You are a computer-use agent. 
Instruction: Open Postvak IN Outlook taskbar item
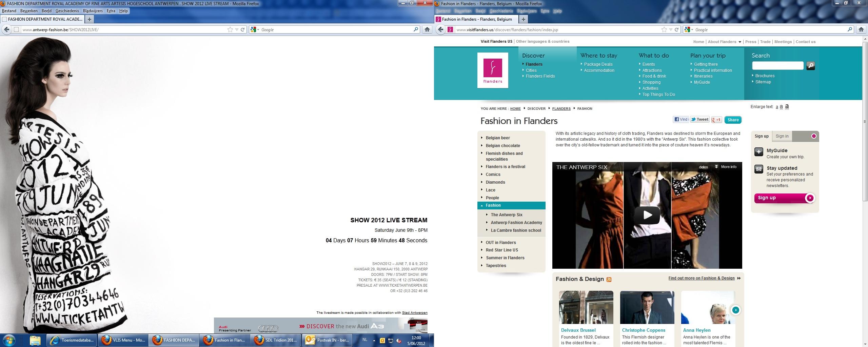[328, 340]
